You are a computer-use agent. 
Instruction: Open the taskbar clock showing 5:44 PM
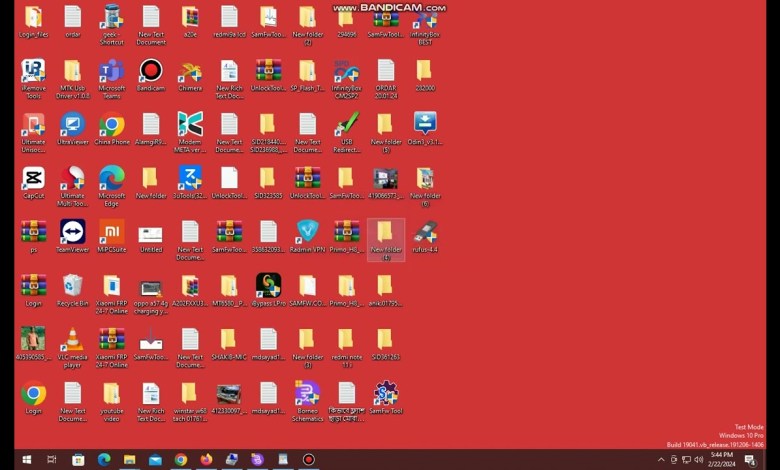(x=721, y=460)
